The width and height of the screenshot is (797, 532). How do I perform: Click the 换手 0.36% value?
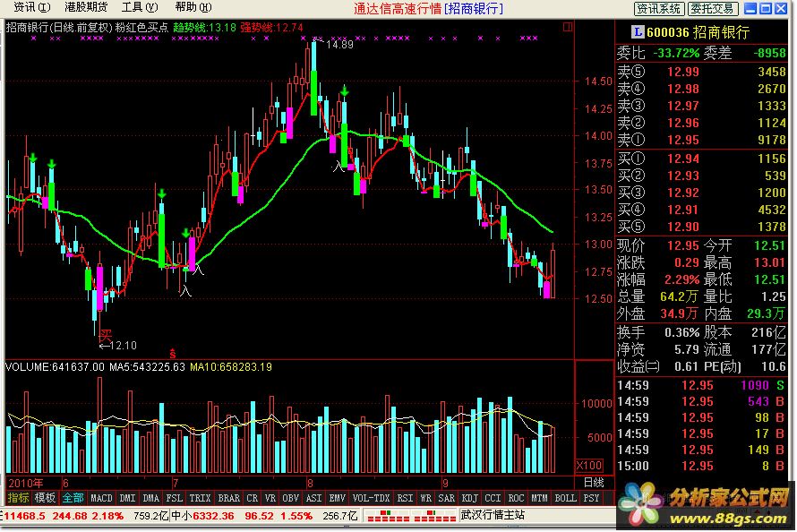682,333
